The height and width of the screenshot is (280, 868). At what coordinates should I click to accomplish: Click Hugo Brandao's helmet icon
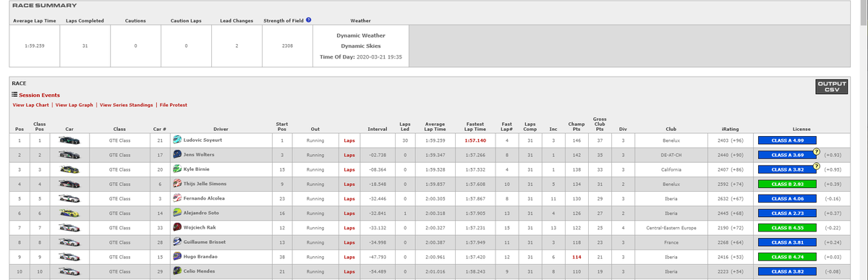177,255
